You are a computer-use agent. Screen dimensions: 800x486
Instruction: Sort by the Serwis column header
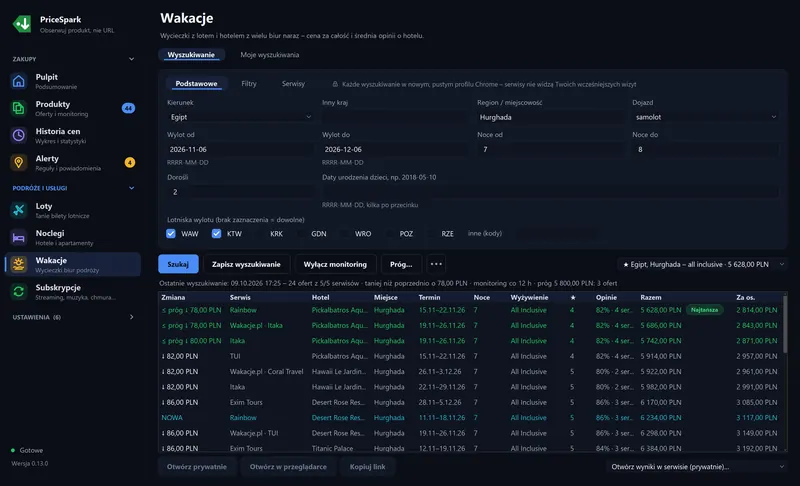click(240, 297)
